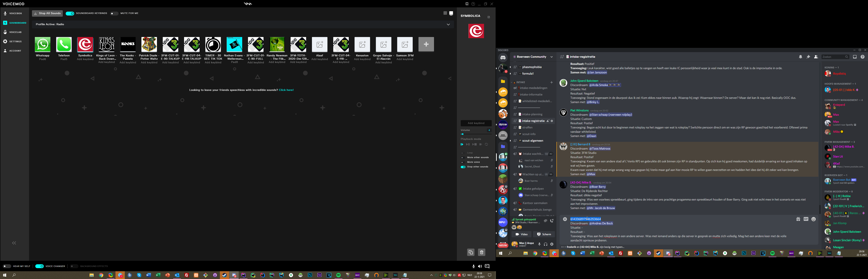The width and height of the screenshot is (868, 279).
Task: Play the Whatsapp sound tile
Action: (x=42, y=45)
